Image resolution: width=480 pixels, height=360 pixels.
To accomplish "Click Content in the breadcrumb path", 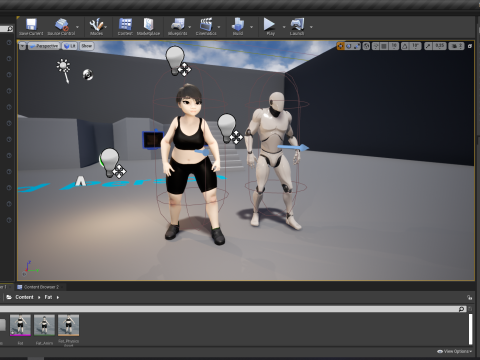I will (x=24, y=297).
